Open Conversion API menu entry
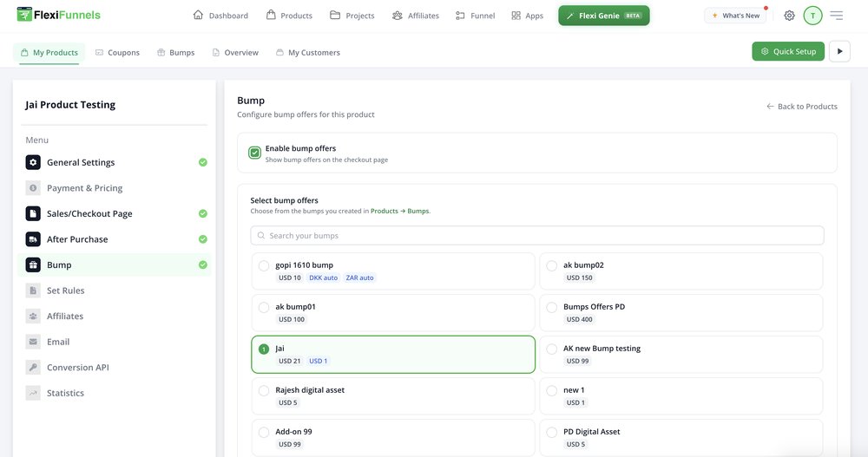The width and height of the screenshot is (868, 457). point(114,368)
